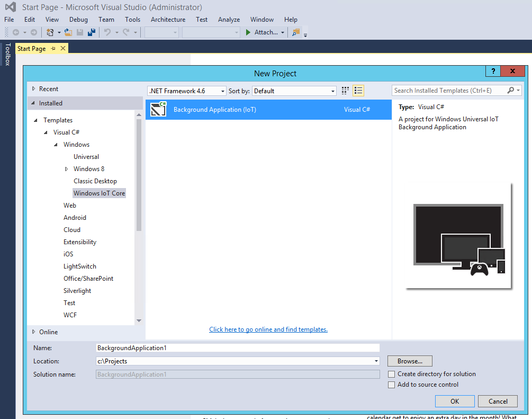Click the Find in Files toolbar icon
Screen dimensions: 532x419
[x=295, y=32]
